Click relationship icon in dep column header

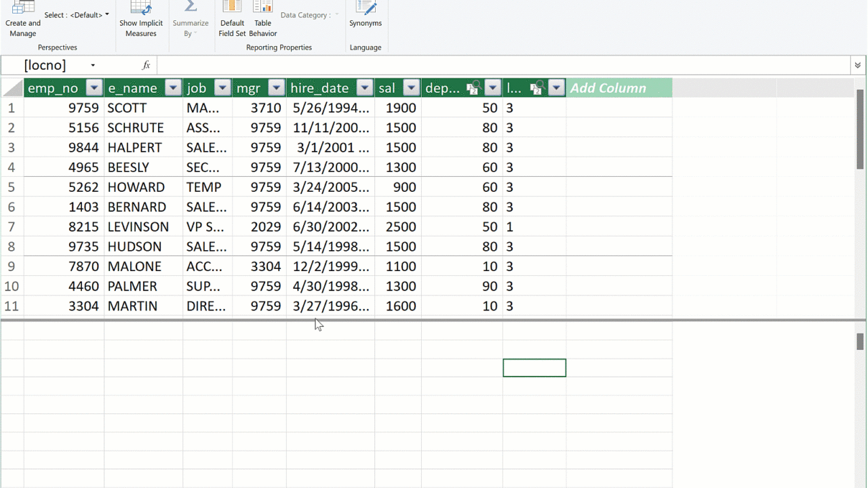[x=473, y=88]
